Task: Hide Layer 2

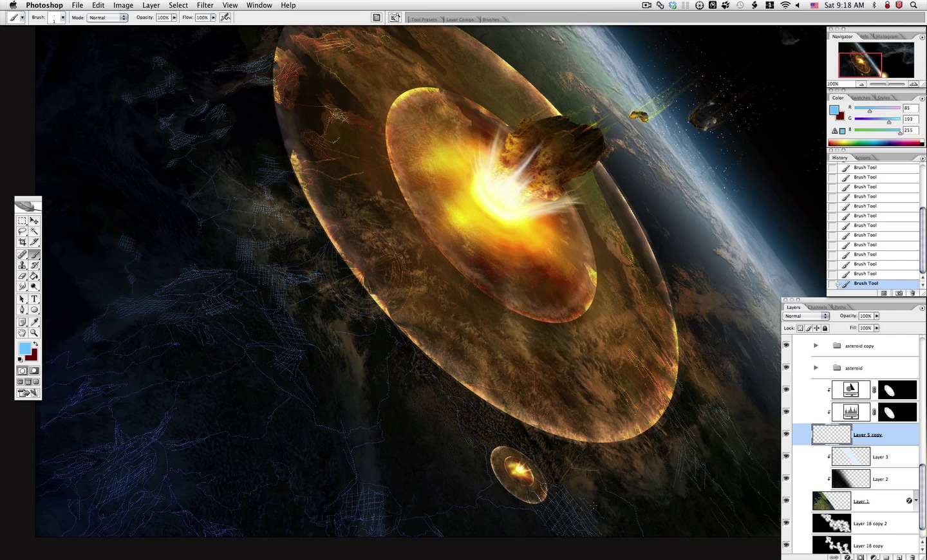Action: coord(786,478)
